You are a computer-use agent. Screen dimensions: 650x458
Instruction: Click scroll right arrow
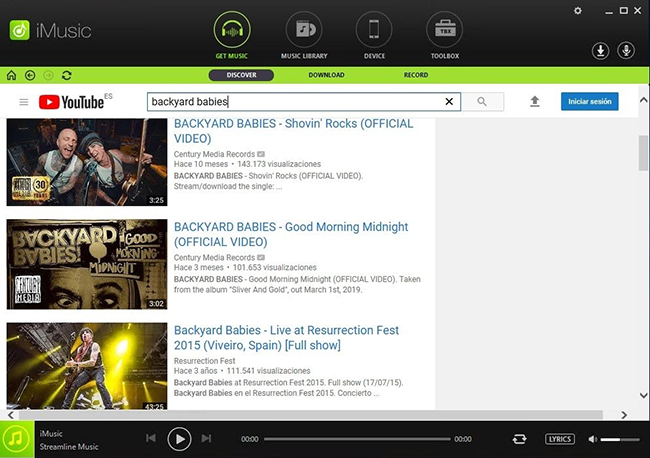pos(624,415)
